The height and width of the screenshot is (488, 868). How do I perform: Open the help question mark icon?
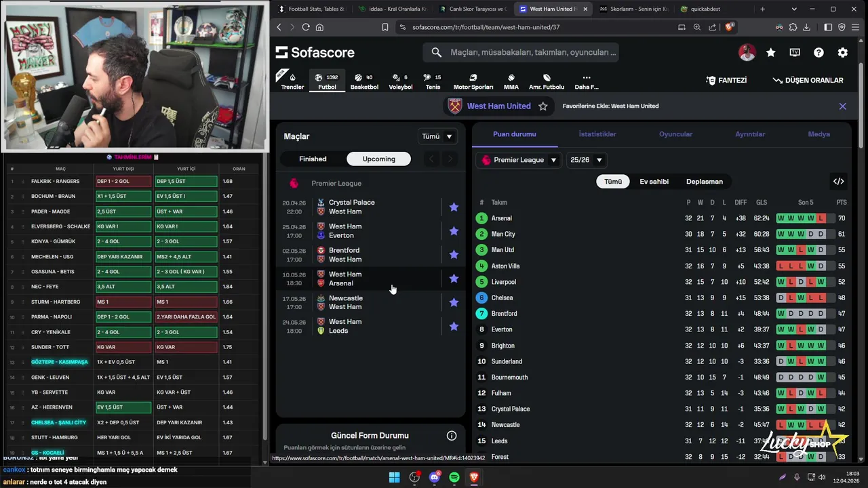pyautogui.click(x=818, y=52)
